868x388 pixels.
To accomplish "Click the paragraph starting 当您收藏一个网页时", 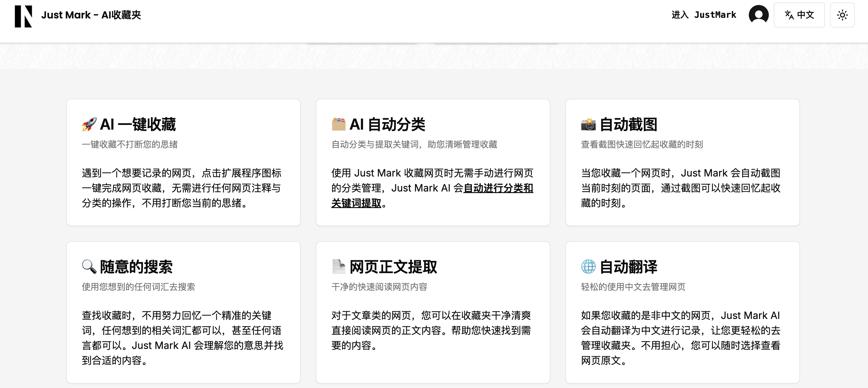I will [x=681, y=188].
